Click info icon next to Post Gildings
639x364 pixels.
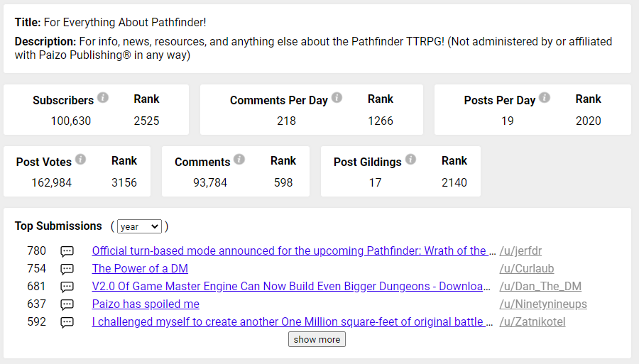(411, 159)
